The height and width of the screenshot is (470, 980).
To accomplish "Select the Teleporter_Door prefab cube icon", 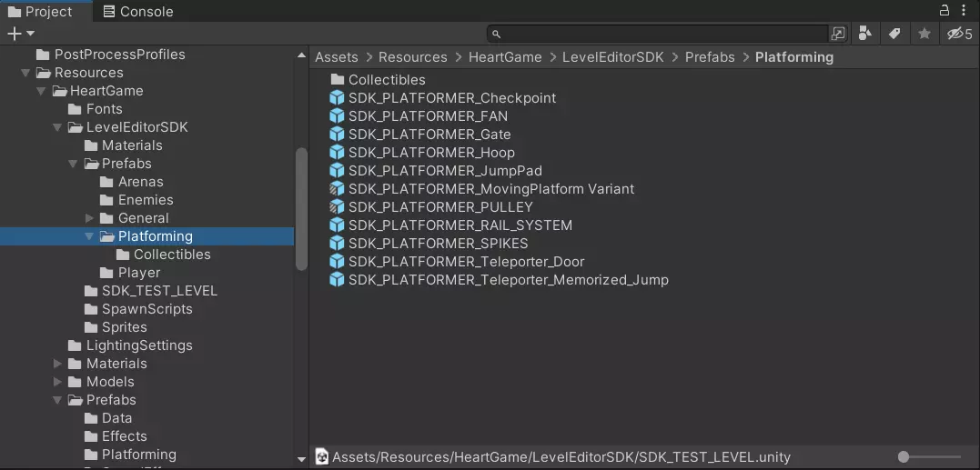I will pos(337,262).
